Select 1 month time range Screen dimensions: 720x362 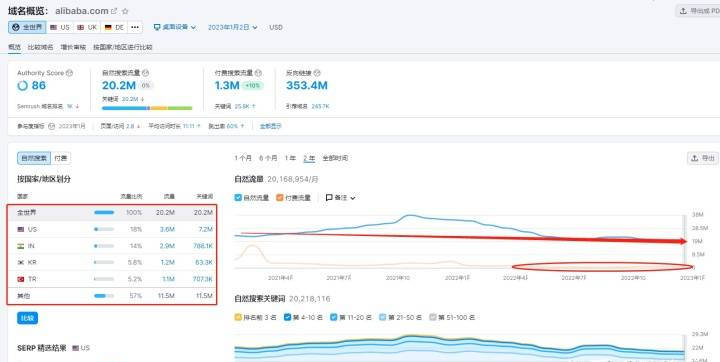[x=243, y=158]
